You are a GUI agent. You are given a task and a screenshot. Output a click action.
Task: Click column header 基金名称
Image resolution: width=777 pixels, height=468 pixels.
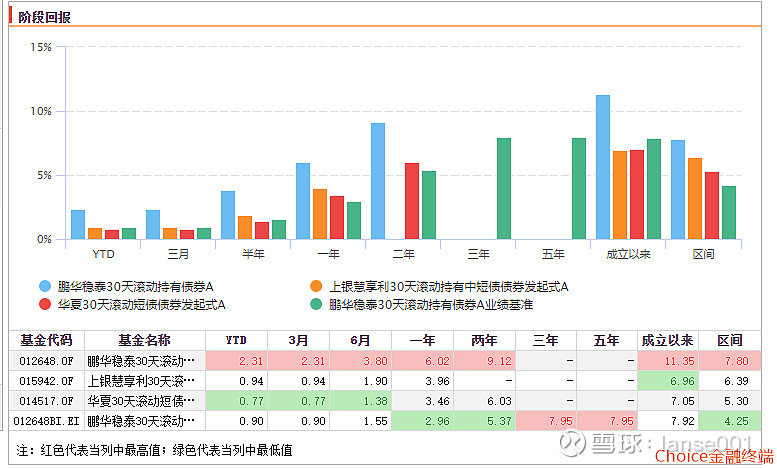pos(145,341)
